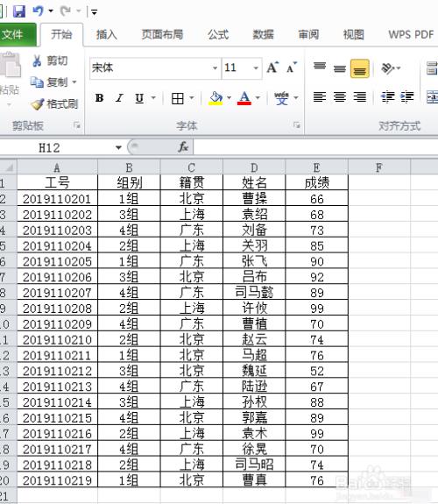The image size is (438, 504).
Task: Expand the Name Box dropdown arrow
Action: click(x=118, y=147)
